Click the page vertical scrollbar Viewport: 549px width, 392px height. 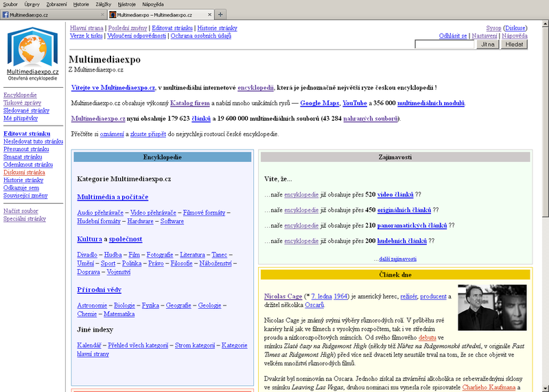coord(545,207)
